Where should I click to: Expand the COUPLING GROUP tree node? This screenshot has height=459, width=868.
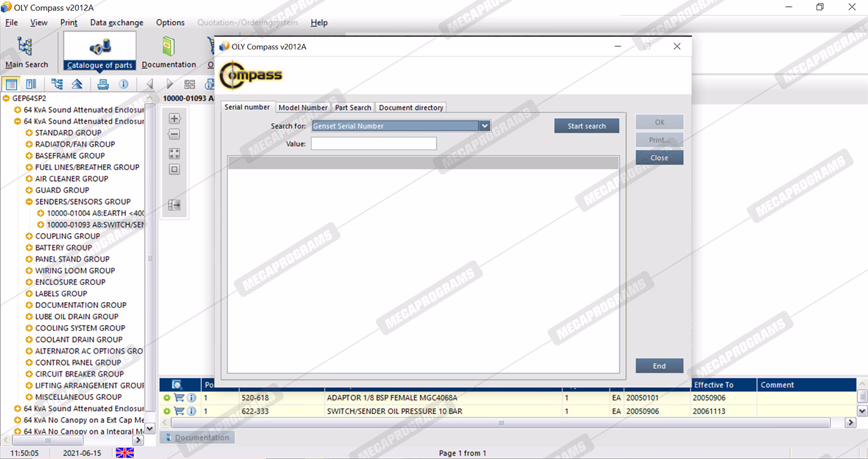(29, 236)
